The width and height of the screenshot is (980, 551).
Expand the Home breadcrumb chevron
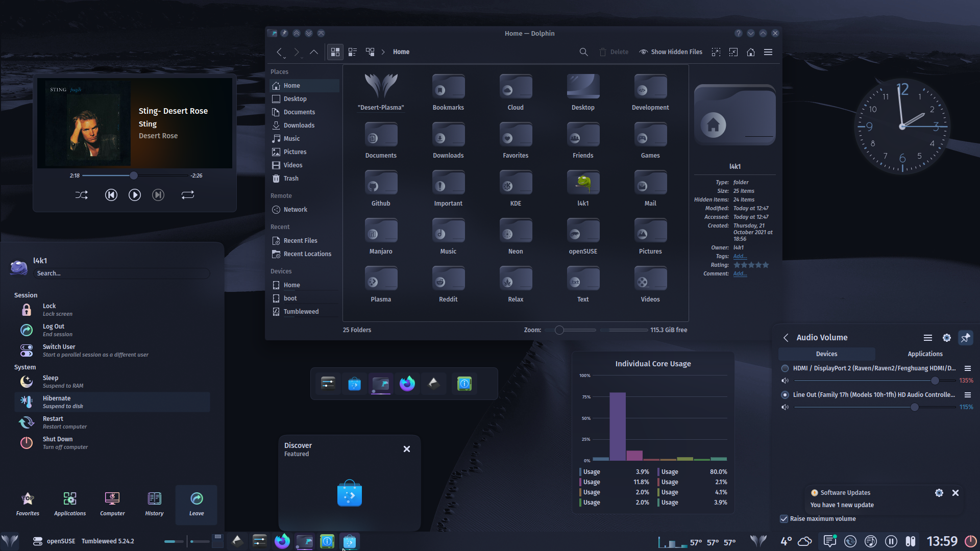pos(383,52)
